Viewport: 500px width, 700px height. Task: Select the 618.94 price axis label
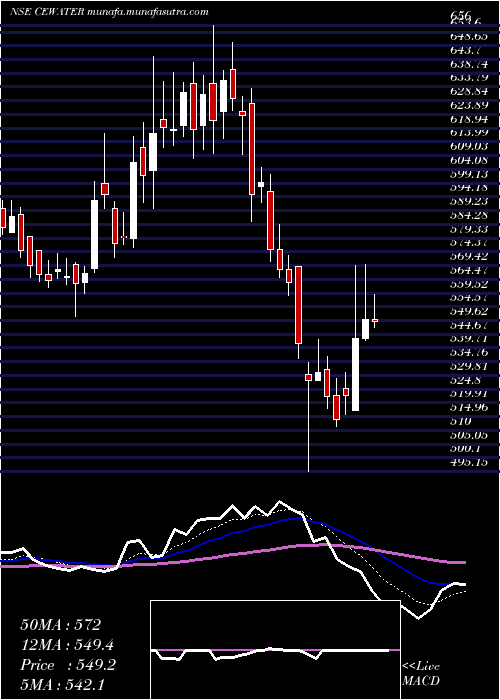[x=467, y=119]
